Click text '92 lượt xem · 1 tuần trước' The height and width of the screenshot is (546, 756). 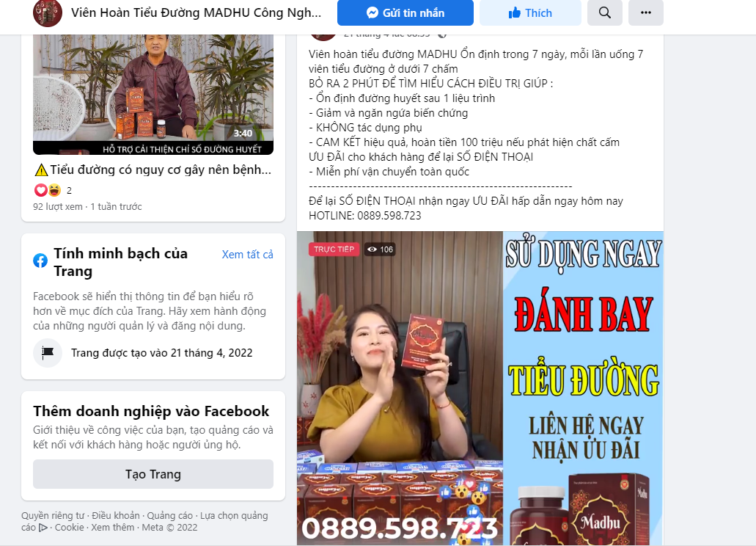87,206
